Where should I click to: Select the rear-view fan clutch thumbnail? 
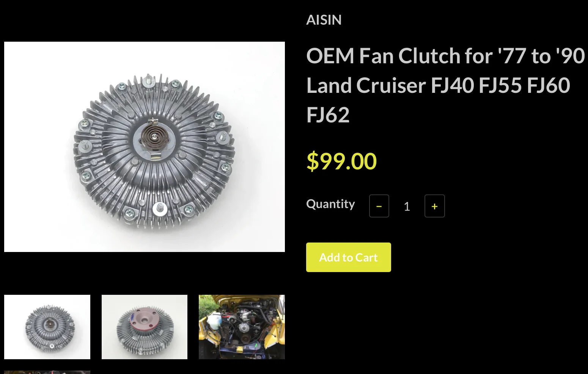[145, 327]
